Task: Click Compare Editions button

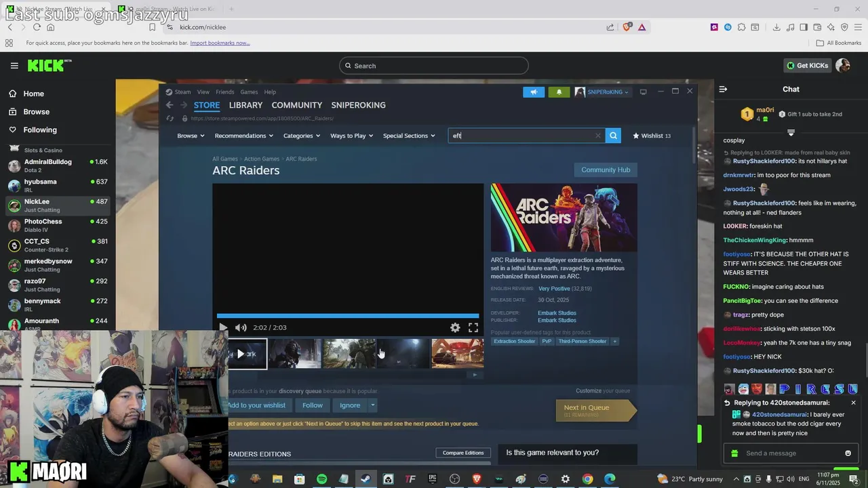Action: [x=463, y=453]
